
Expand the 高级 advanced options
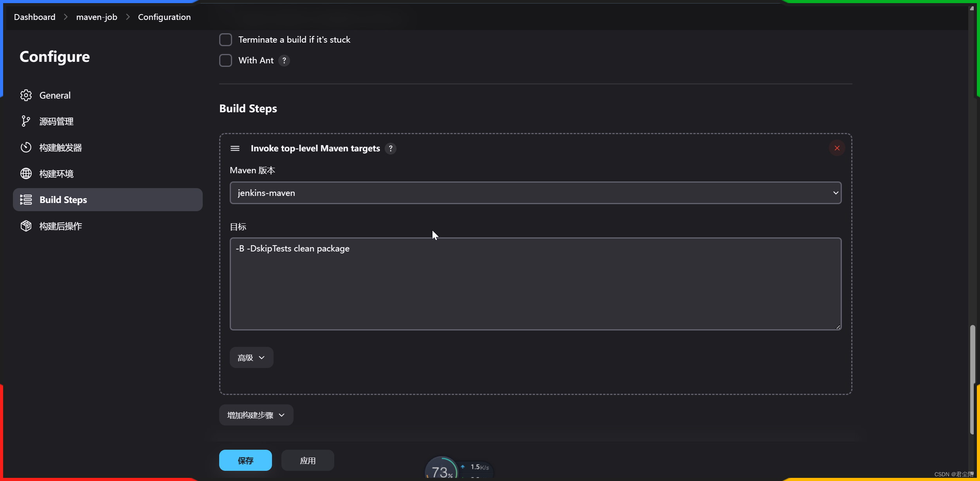[x=251, y=357]
